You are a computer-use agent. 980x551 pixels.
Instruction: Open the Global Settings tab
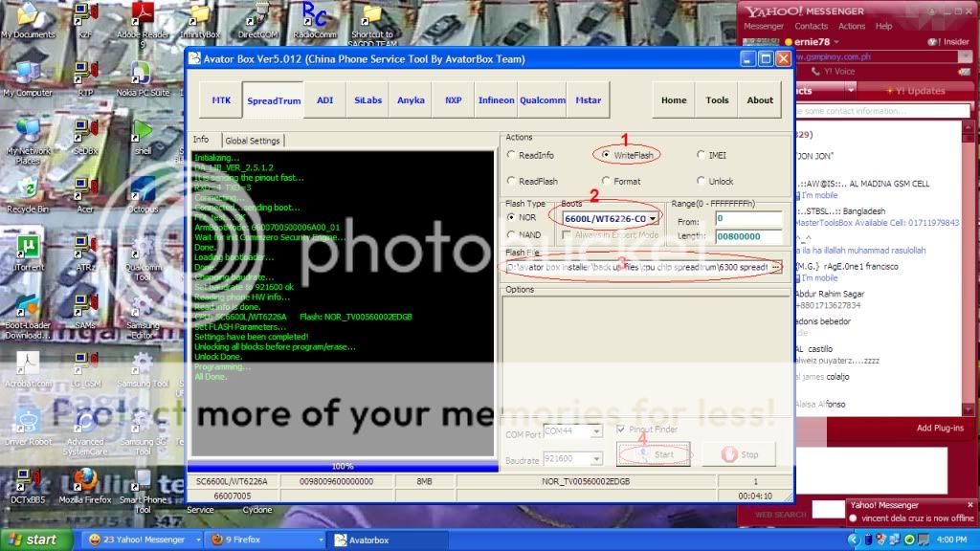pyautogui.click(x=252, y=141)
